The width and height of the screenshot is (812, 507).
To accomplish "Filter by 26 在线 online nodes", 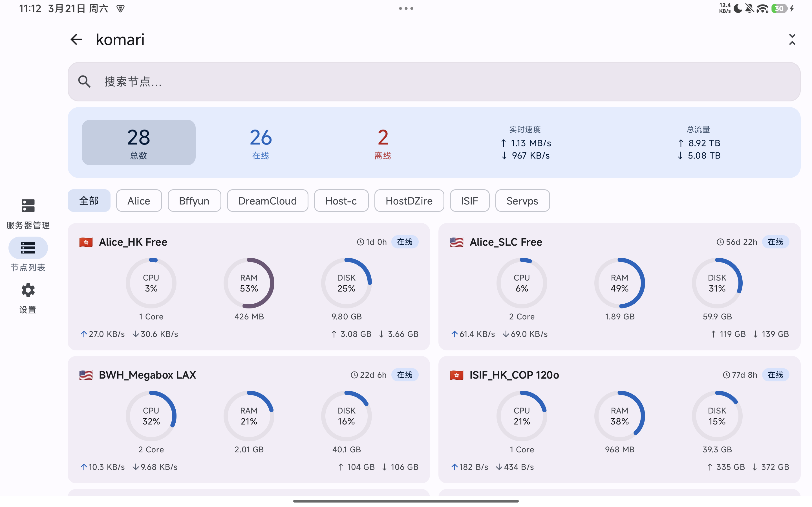I will click(x=261, y=143).
